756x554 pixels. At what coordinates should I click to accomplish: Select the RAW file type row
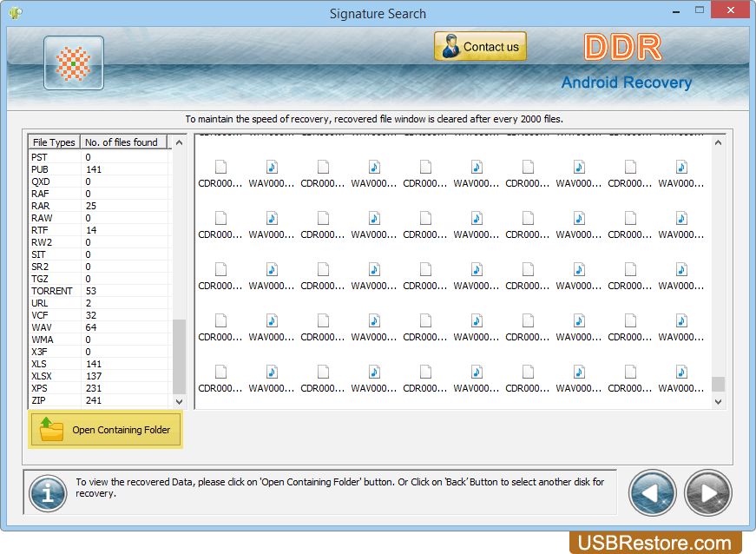(x=99, y=218)
